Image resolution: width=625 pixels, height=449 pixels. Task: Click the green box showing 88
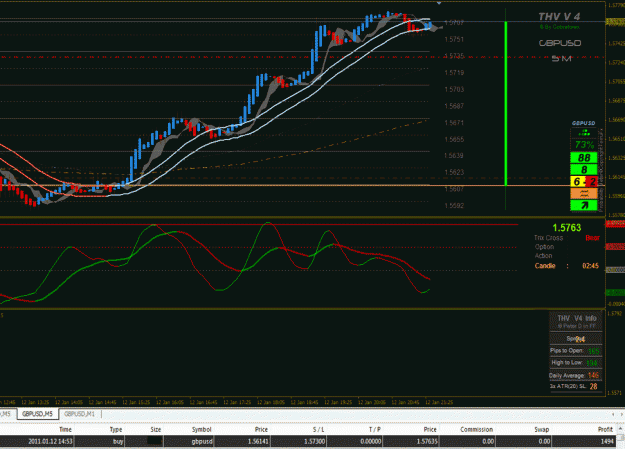pos(584,158)
